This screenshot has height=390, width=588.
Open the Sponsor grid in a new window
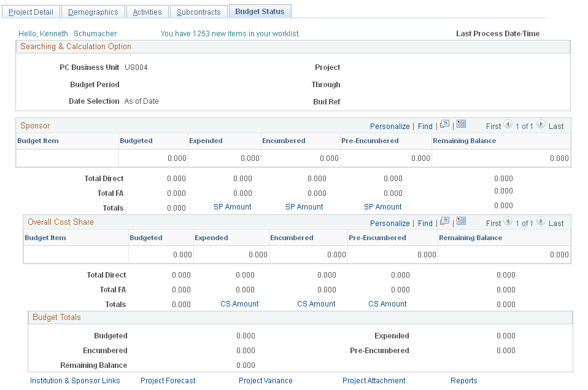(443, 125)
